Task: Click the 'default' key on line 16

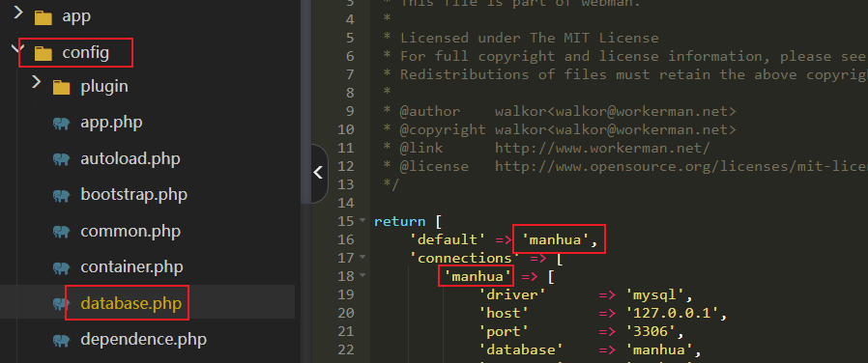Action: [448, 239]
